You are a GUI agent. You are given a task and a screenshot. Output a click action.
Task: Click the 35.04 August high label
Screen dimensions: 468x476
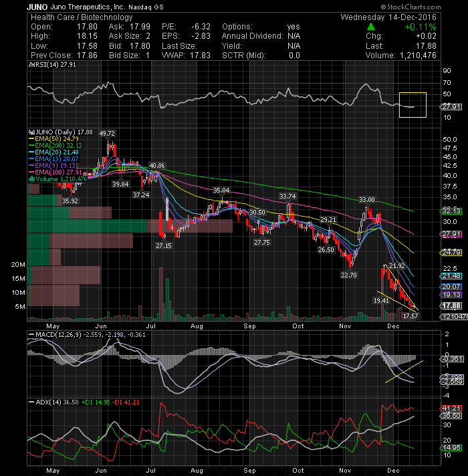(221, 191)
